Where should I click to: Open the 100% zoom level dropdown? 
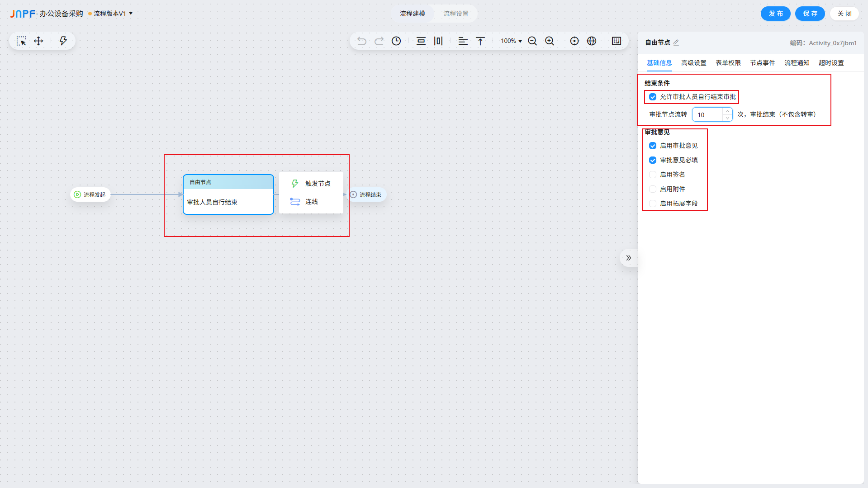(511, 41)
